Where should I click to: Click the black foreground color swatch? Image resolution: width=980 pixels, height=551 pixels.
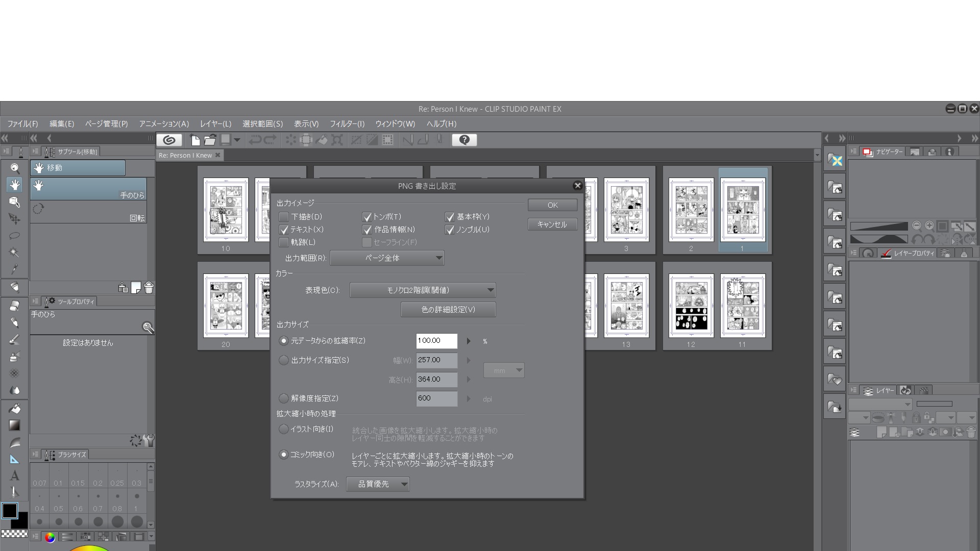(x=10, y=510)
